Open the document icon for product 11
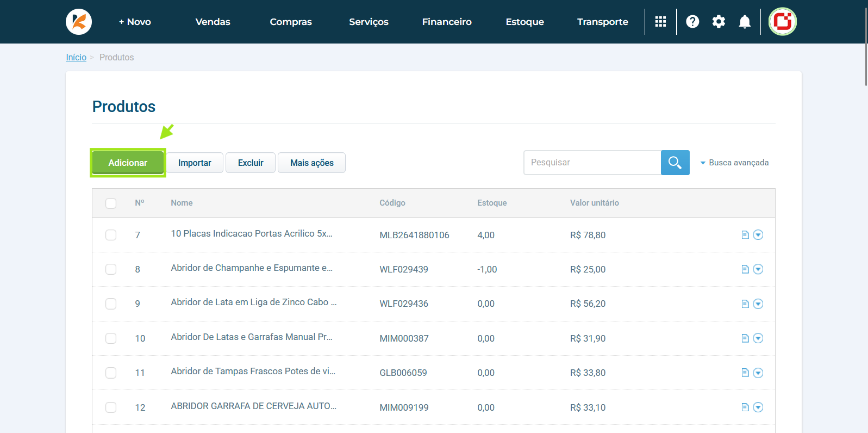 [x=745, y=373]
